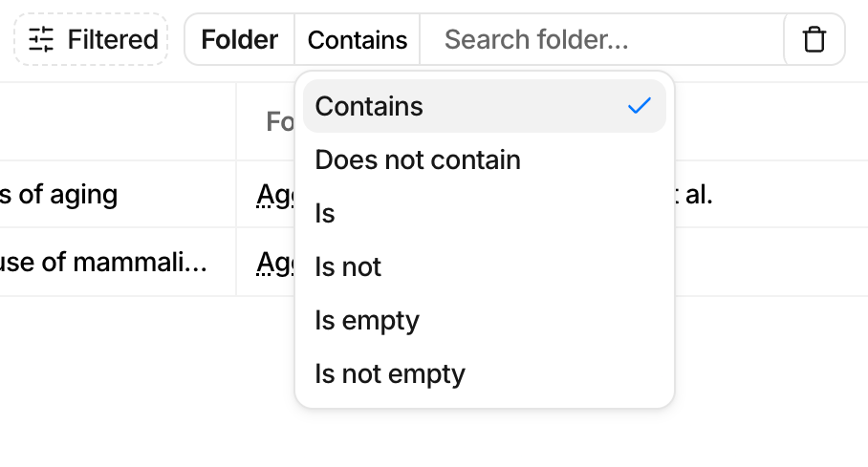Select Is not from the list

(x=348, y=266)
